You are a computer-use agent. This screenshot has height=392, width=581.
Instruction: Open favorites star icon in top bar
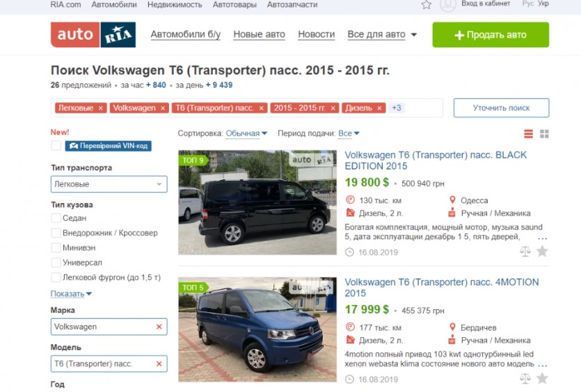[x=427, y=4]
